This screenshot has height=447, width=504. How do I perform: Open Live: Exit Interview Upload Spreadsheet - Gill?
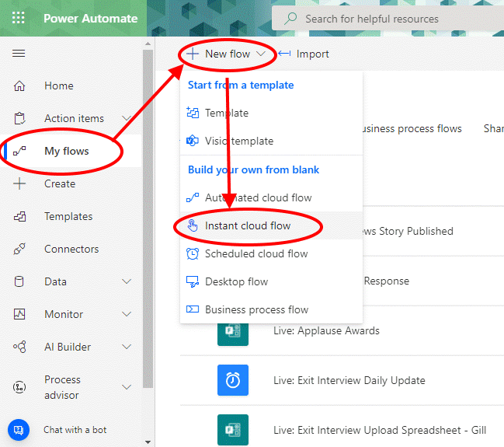pyautogui.click(x=380, y=430)
